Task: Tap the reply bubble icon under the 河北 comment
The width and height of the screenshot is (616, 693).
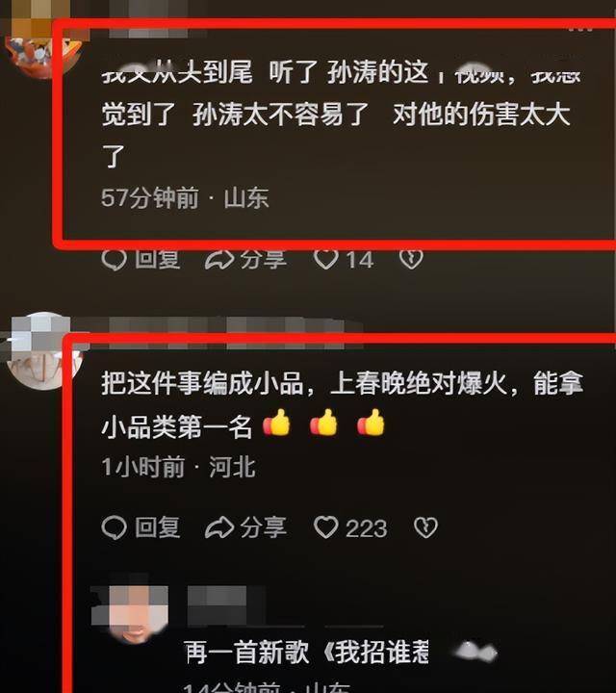Action: [114, 527]
